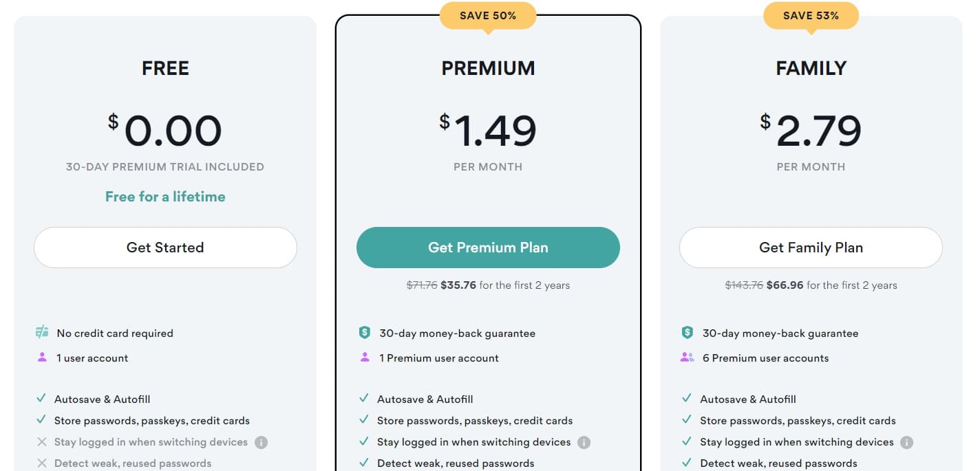Click the info icon beside Free plan device switching
Screen dimensions: 980x471
261,443
